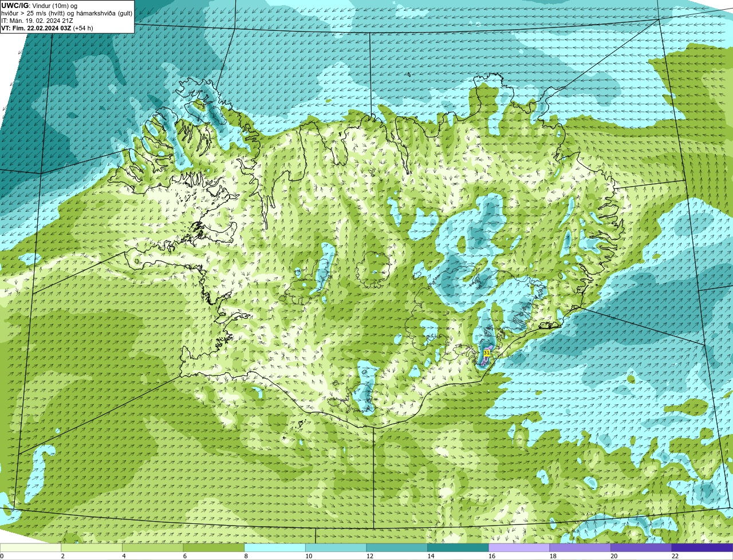Click the "UWC/IG: Vindur (10m) og" title line
This screenshot has height=560, width=733.
coord(39,5)
